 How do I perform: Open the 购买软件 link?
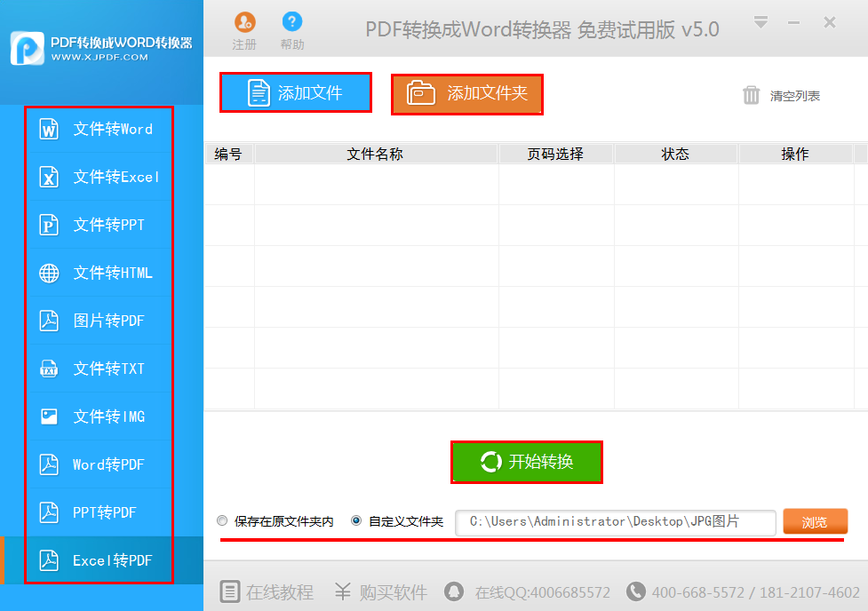[393, 592]
